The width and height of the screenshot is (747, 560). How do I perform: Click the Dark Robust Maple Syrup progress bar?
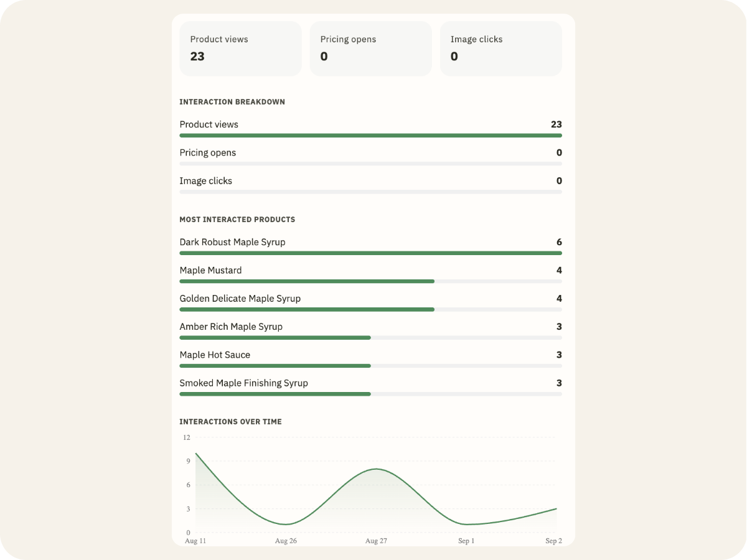click(370, 253)
